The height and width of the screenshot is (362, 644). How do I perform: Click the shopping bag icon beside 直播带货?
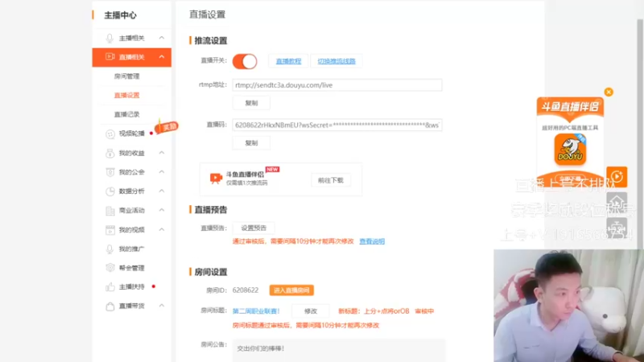click(x=110, y=306)
